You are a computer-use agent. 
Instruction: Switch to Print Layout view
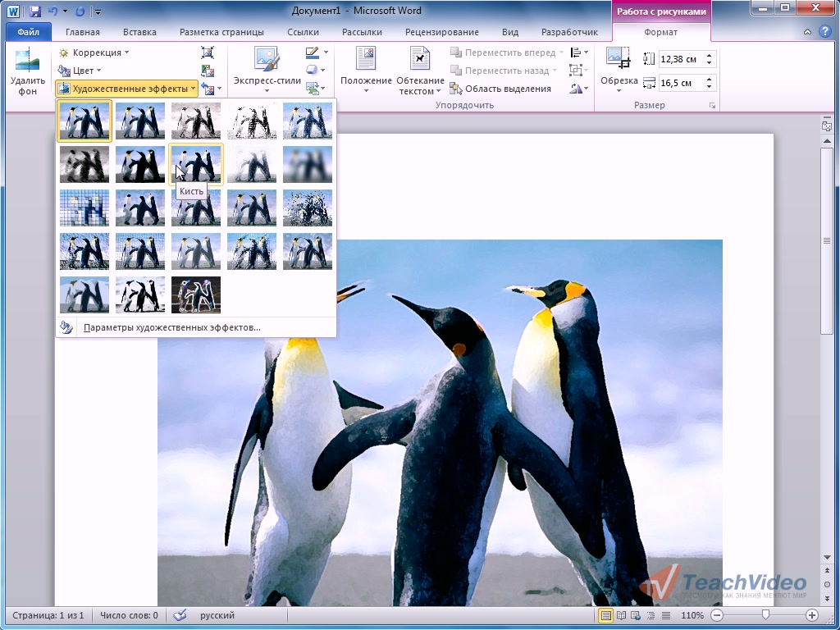(605, 615)
